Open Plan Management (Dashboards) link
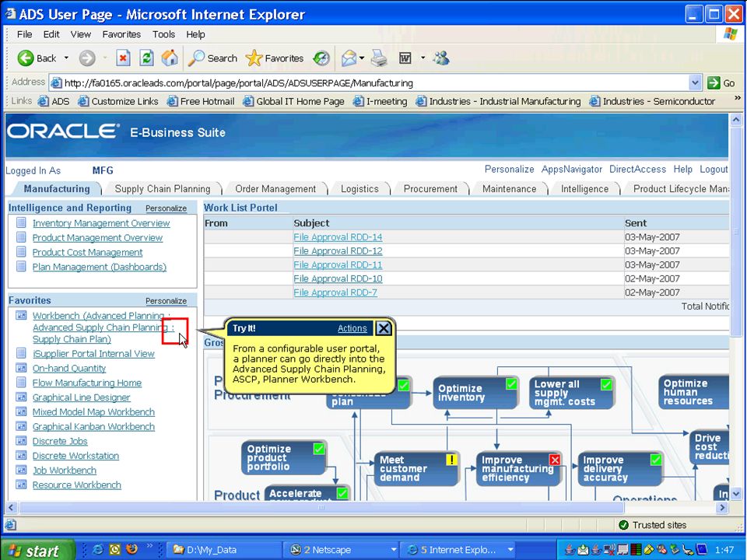 [99, 267]
